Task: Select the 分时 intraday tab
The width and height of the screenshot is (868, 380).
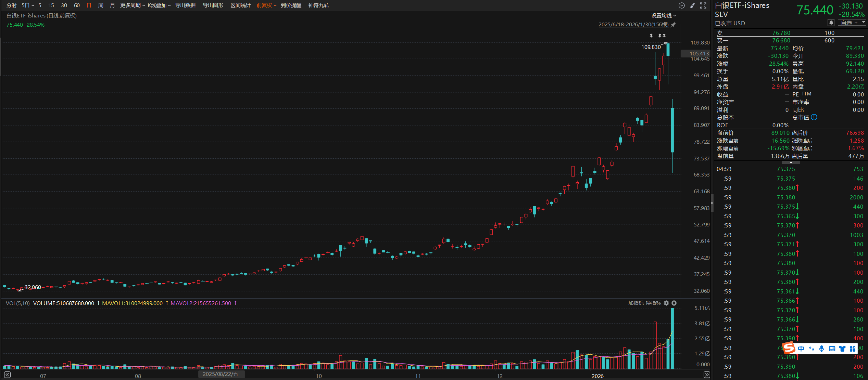Action: 11,5
